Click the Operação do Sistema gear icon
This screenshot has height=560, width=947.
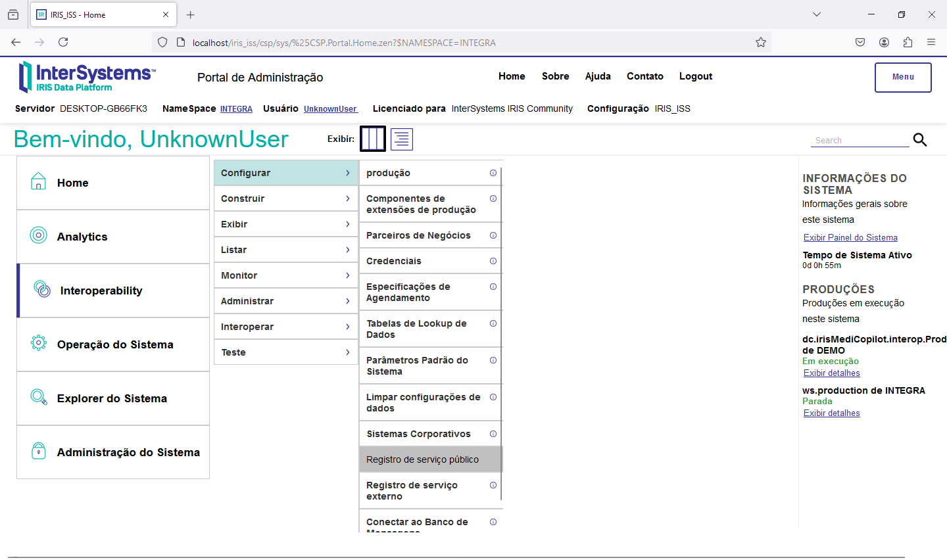pos(39,343)
